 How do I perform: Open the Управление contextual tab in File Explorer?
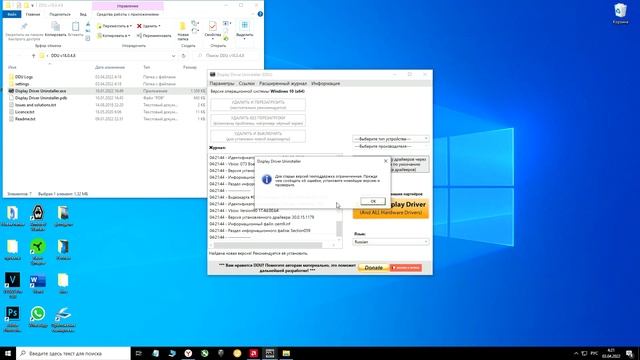click(x=128, y=6)
